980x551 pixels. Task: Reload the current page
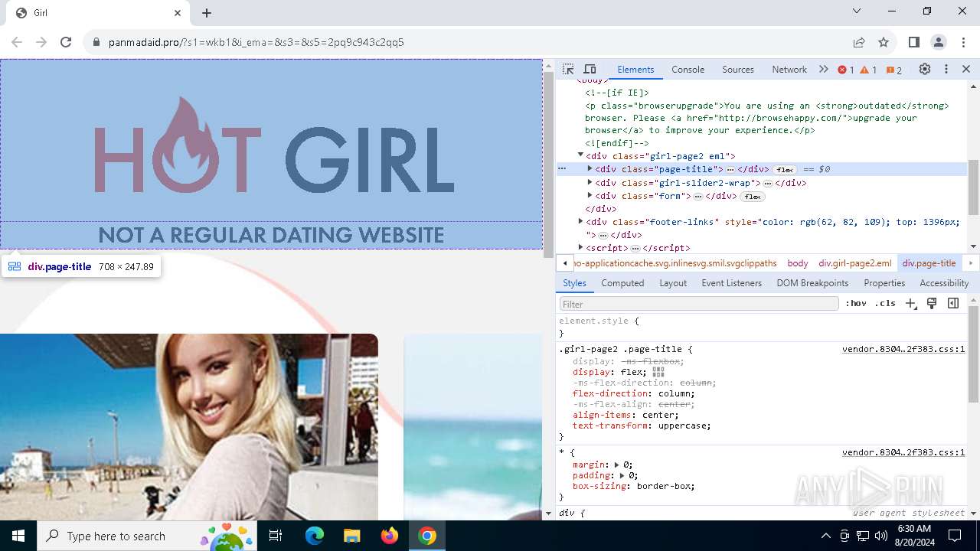point(66,42)
